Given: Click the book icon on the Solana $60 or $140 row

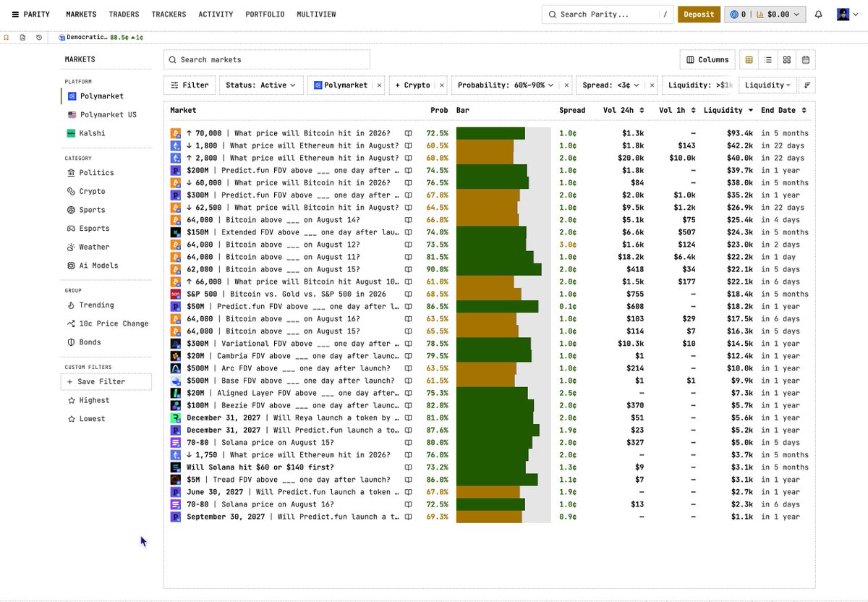Looking at the screenshot, I should pos(408,467).
